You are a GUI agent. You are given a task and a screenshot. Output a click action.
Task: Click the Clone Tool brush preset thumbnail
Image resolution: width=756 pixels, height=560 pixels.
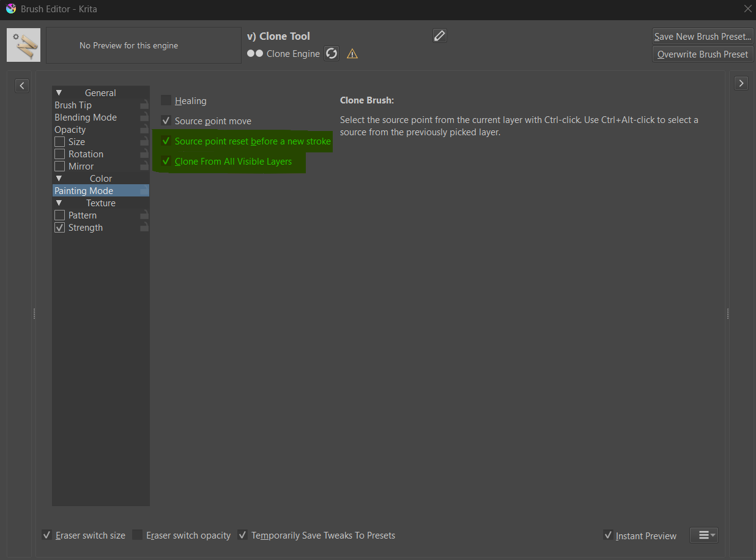24,45
